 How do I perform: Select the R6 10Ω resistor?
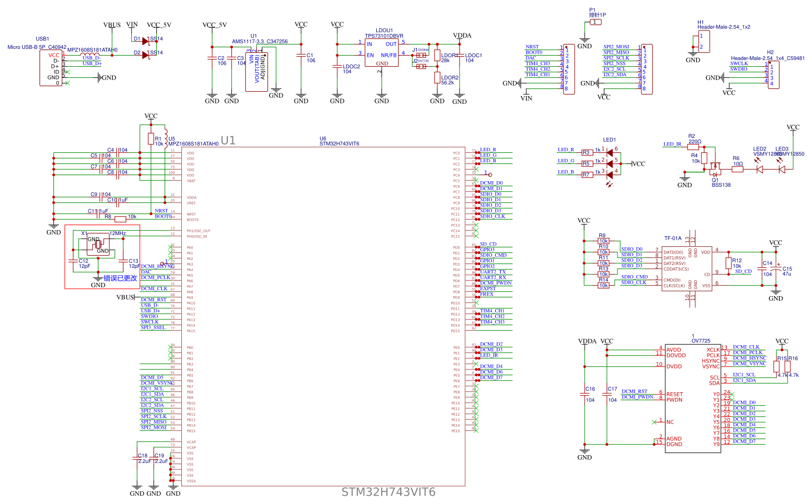click(737, 169)
